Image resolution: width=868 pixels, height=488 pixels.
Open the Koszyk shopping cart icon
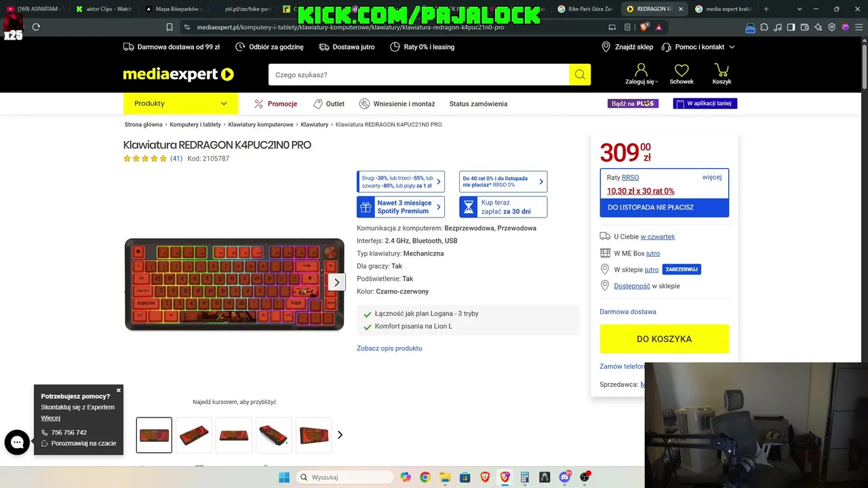point(722,70)
